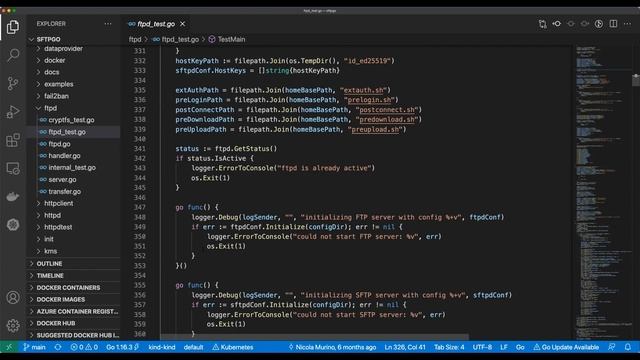Viewport: 640px width, 360px height.
Task: Open the Source Control view
Action: pos(13,83)
